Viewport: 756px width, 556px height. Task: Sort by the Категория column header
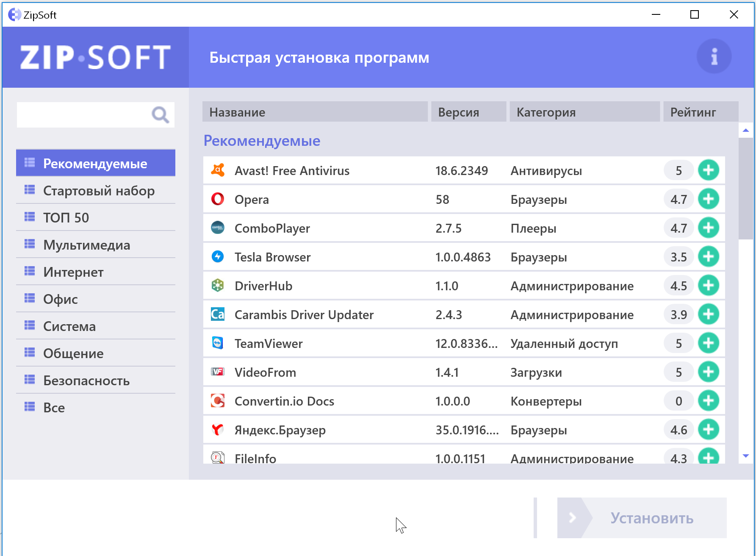coord(584,112)
